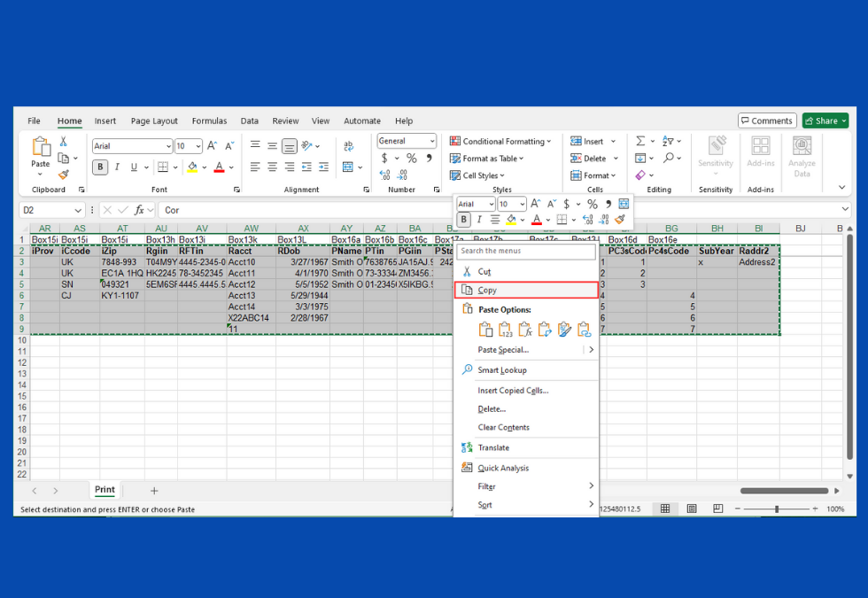This screenshot has height=598, width=868.
Task: Expand the Conditional Formatting dropdown
Action: click(x=500, y=142)
